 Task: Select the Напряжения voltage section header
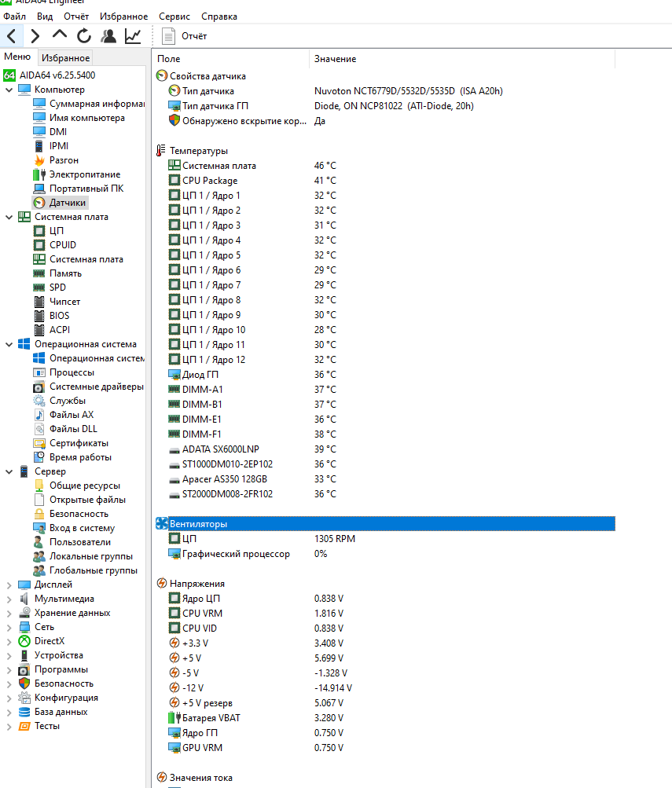[x=190, y=584]
